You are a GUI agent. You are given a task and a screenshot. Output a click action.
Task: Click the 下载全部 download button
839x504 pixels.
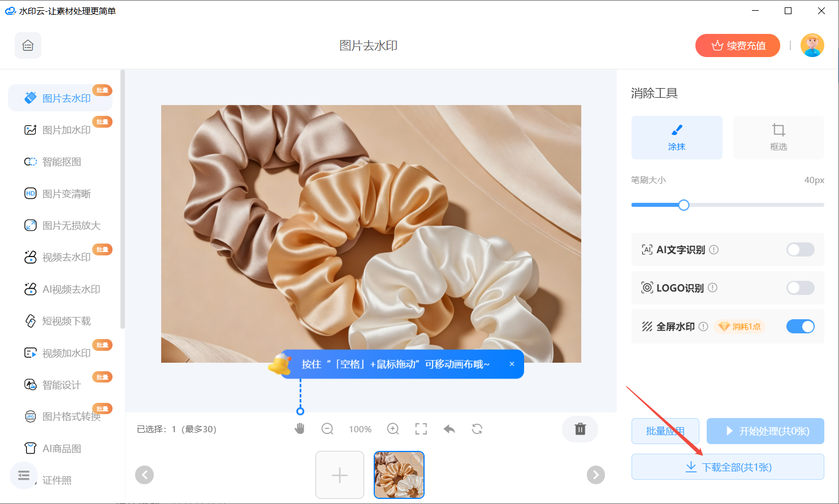728,467
